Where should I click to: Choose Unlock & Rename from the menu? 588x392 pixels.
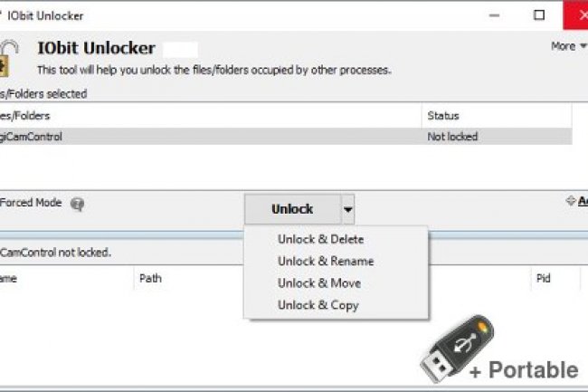coord(325,261)
